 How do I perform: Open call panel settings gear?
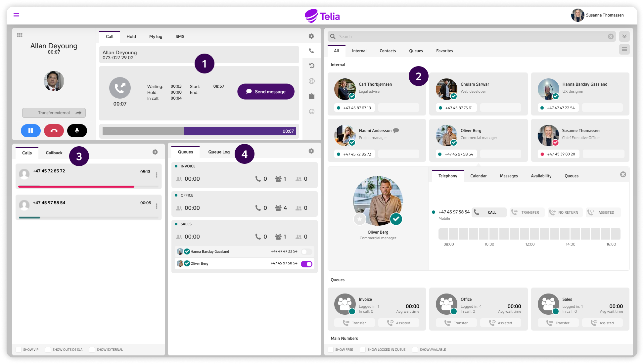(x=311, y=36)
